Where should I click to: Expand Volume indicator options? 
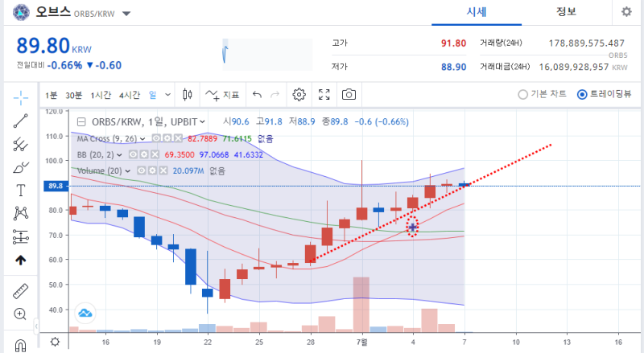click(128, 170)
